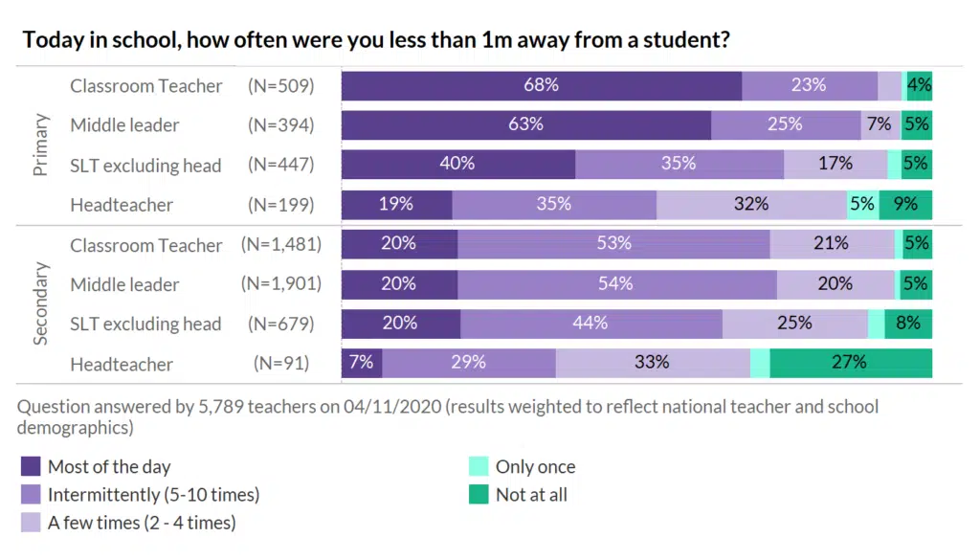This screenshot has height=560, width=980.
Task: Click the 32% Primary Headteacher bar segment
Action: (751, 204)
